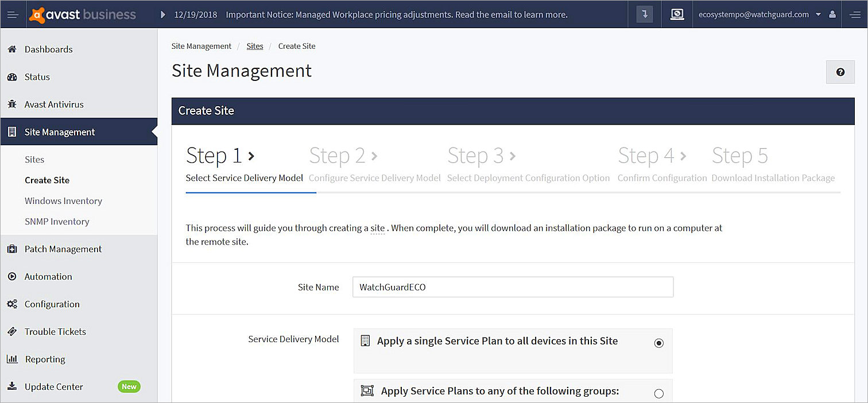Click the Sites breadcrumb link

(255, 46)
